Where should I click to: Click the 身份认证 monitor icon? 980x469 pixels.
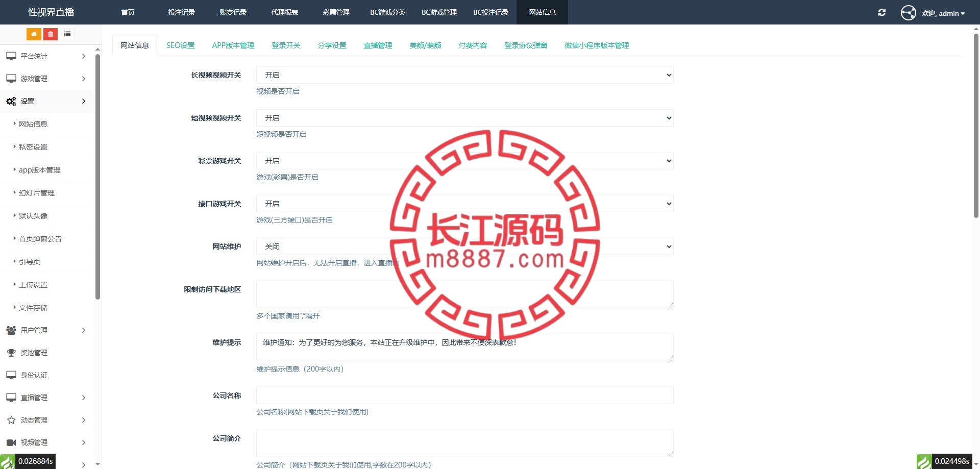(11, 375)
